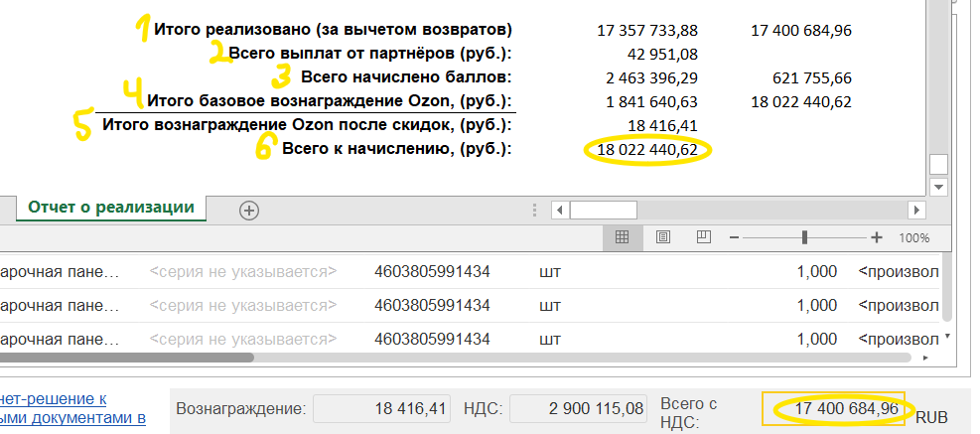Click quantity 1,000 in the first table row

pyautogui.click(x=816, y=271)
